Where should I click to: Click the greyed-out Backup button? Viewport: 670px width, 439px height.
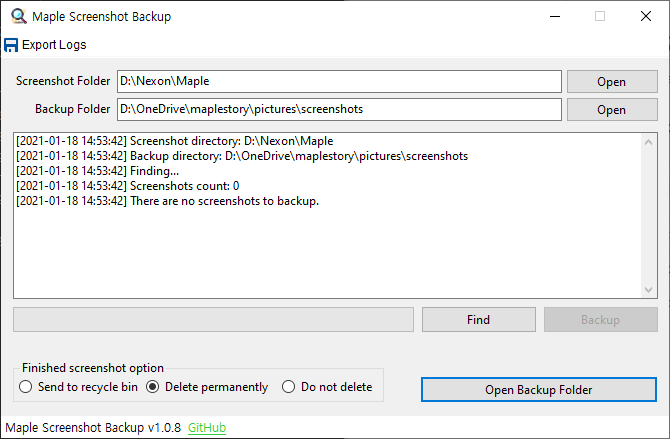coord(600,320)
